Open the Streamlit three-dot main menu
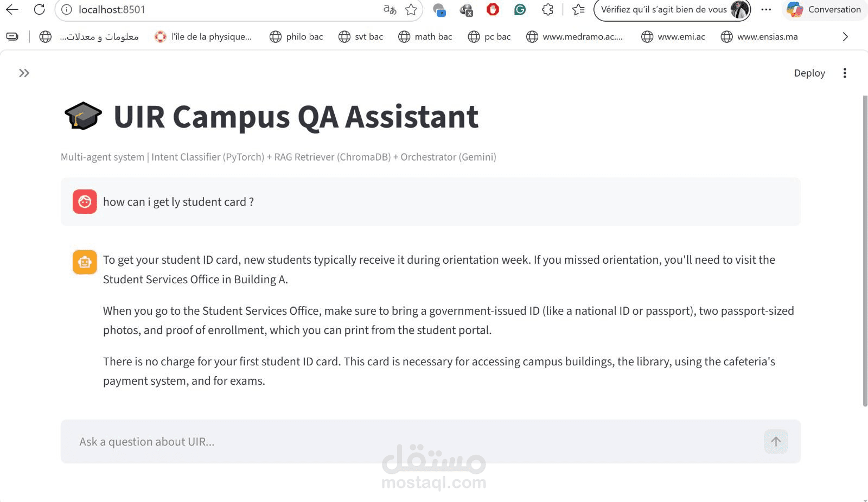 pyautogui.click(x=845, y=73)
